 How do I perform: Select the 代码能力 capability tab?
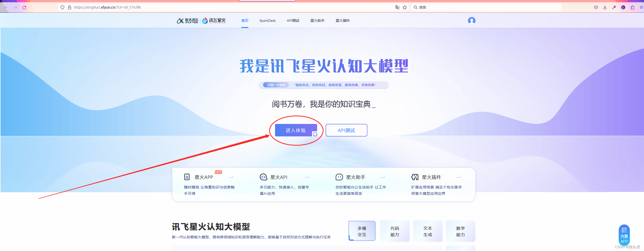tap(395, 231)
